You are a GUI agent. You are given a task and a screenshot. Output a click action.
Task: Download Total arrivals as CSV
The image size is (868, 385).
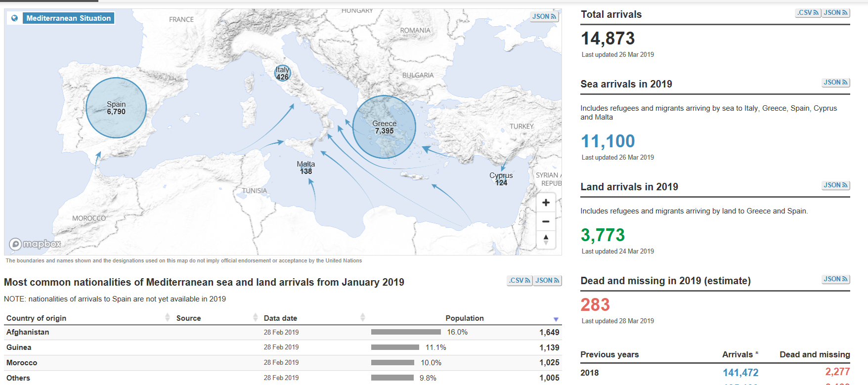point(808,13)
